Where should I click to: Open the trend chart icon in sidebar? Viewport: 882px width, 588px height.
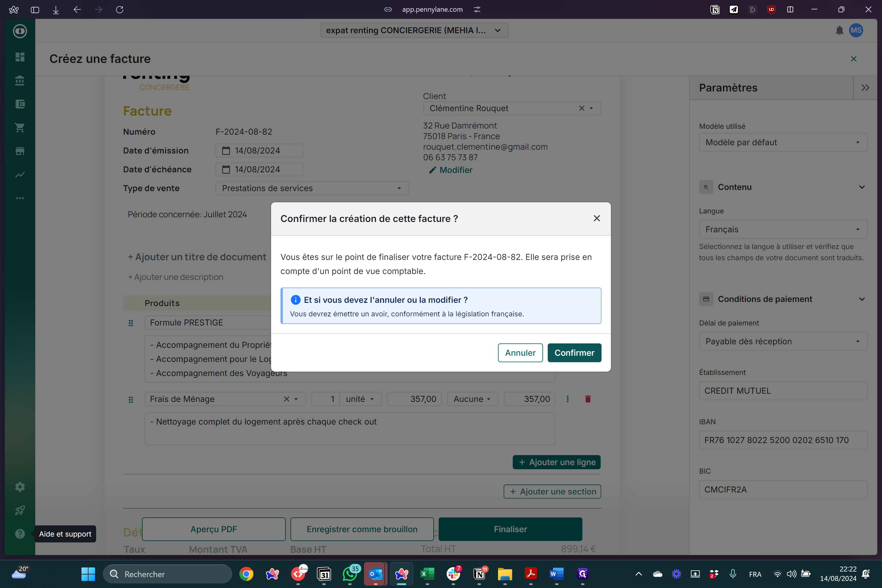[x=20, y=174]
